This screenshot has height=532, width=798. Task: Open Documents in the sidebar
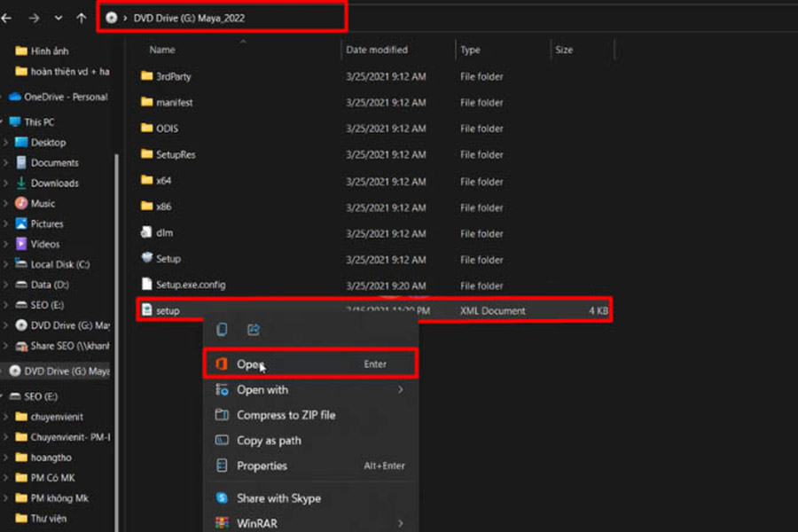pyautogui.click(x=47, y=163)
